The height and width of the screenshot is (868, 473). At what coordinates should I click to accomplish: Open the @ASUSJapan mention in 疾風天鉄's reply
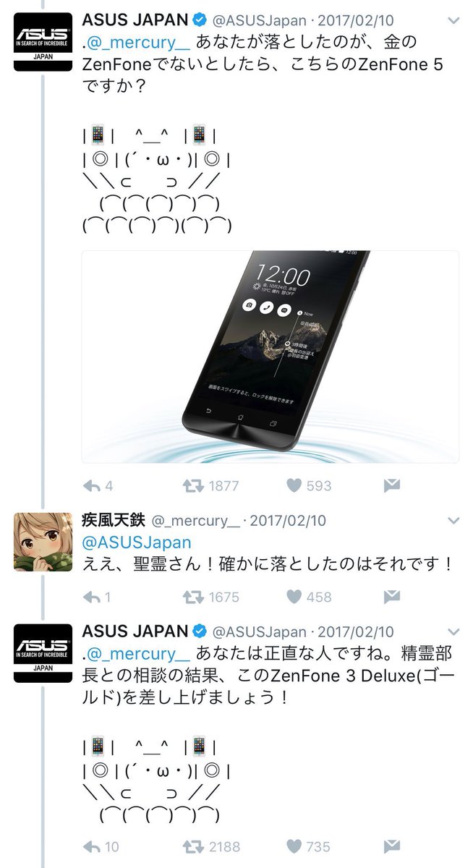tap(137, 542)
